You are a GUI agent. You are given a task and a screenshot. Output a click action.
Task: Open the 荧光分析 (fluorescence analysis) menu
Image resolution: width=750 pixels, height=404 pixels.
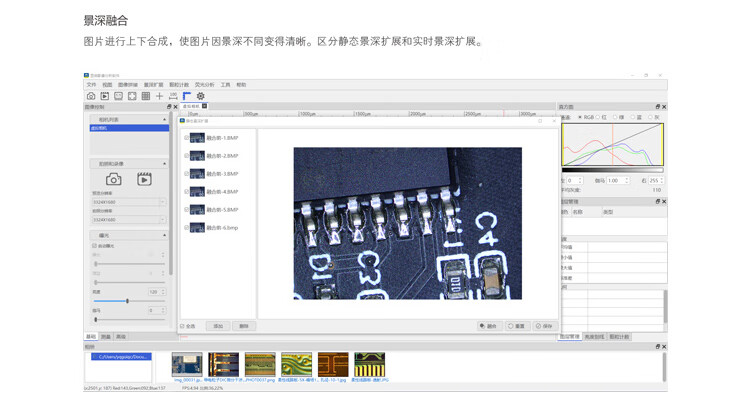204,85
